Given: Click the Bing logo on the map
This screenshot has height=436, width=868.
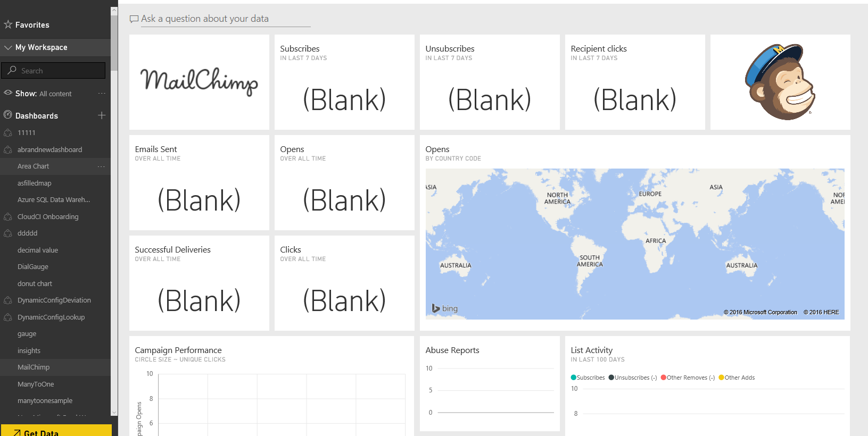Looking at the screenshot, I should [x=445, y=308].
